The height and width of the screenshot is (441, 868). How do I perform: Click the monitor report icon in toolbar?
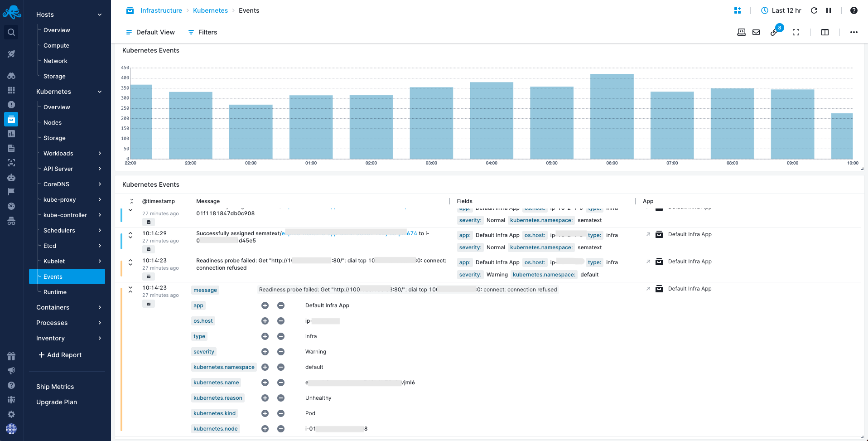[x=742, y=32]
